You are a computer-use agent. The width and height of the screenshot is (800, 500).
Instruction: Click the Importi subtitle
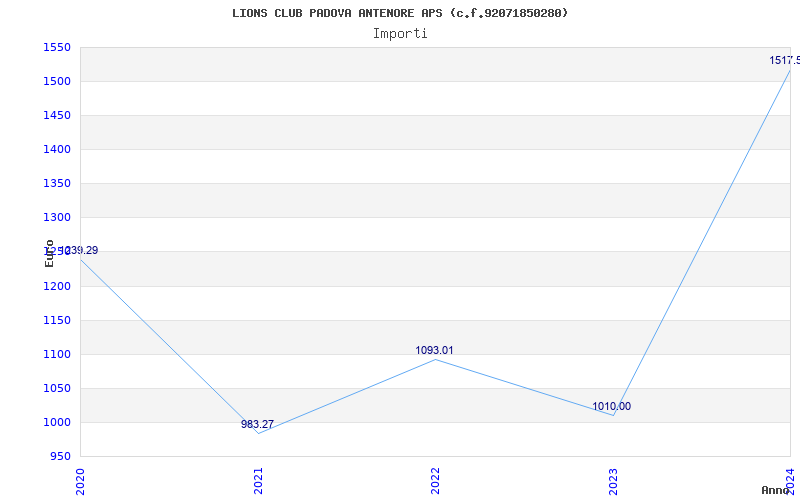(x=400, y=34)
